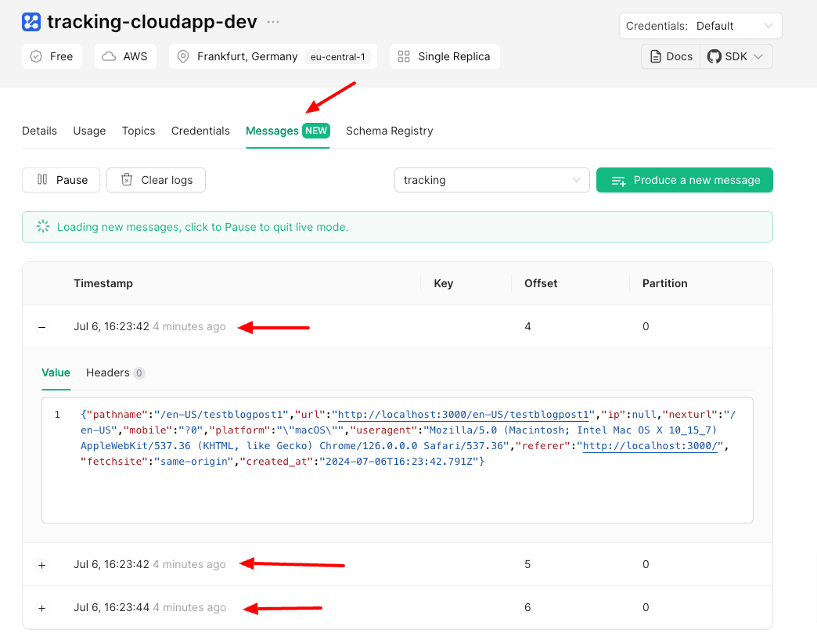Click Produce a new message button
817x644 pixels.
tap(684, 180)
